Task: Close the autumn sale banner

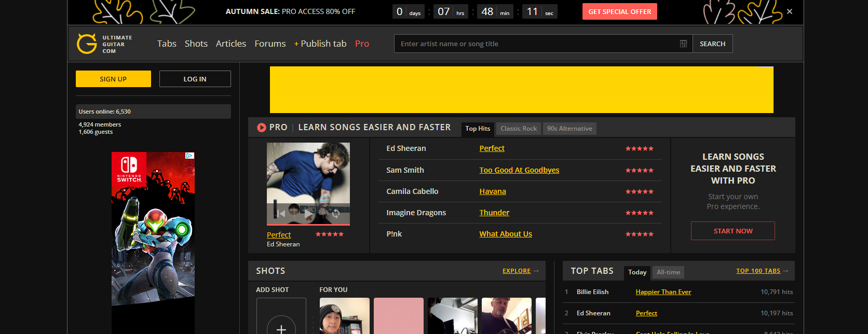Action: [x=790, y=11]
